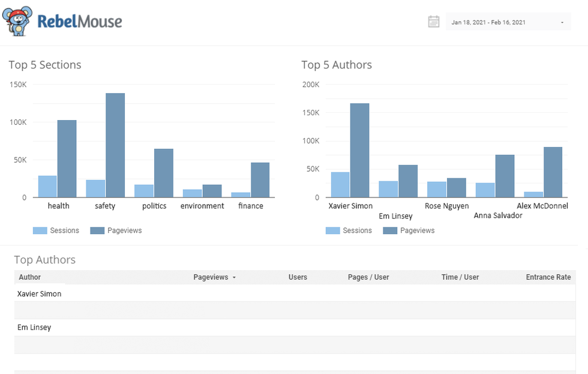
Task: Click Alex McDonnel's Pageviews bar in chart
Action: (553, 172)
